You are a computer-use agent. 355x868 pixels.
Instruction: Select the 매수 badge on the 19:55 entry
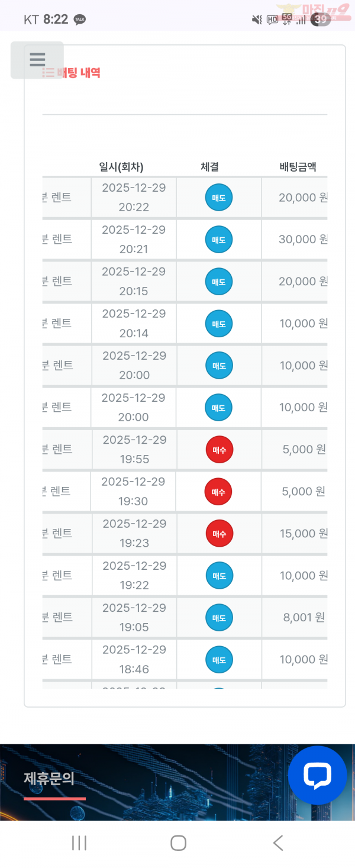pos(219,449)
